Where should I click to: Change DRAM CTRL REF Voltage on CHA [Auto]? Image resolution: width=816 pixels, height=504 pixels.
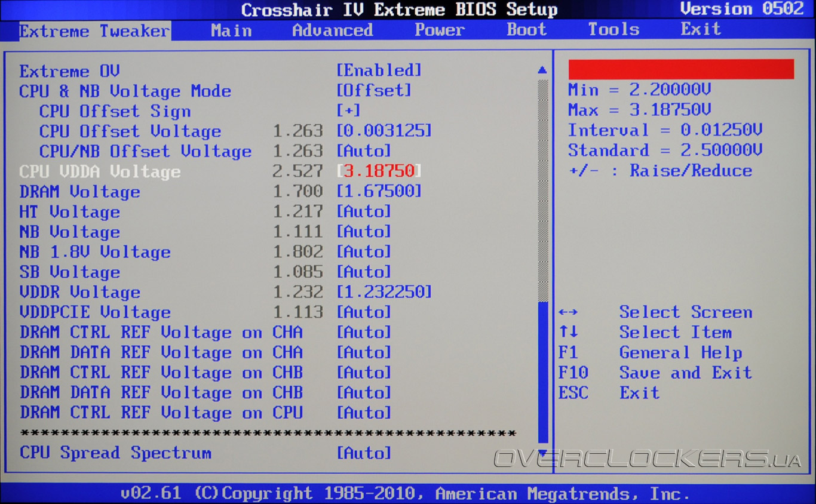click(x=364, y=333)
